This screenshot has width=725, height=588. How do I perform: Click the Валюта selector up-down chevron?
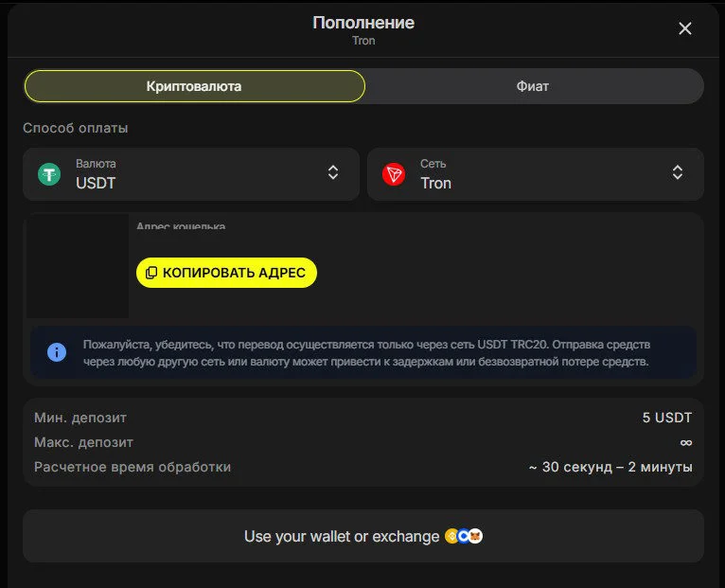pyautogui.click(x=333, y=172)
